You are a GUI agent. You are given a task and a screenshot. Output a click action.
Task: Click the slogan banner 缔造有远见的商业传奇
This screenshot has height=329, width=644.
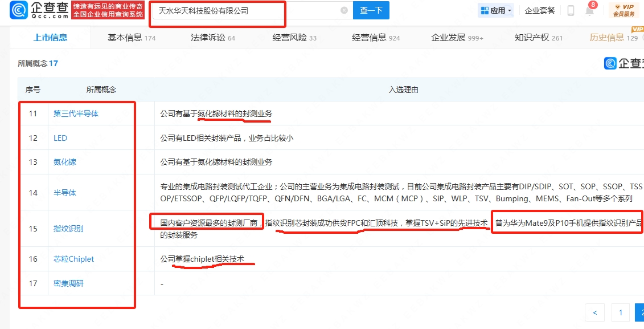[x=108, y=10]
